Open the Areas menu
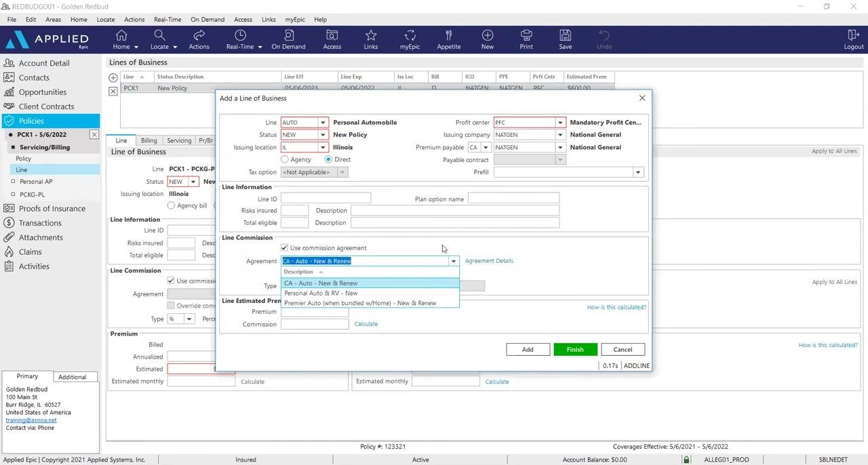The height and width of the screenshot is (465, 868). pyautogui.click(x=53, y=20)
